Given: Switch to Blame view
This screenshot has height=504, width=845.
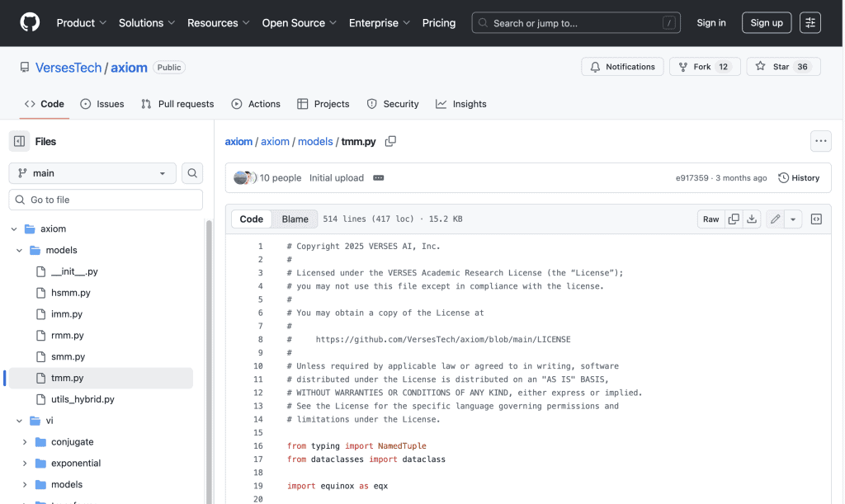Looking at the screenshot, I should point(295,219).
